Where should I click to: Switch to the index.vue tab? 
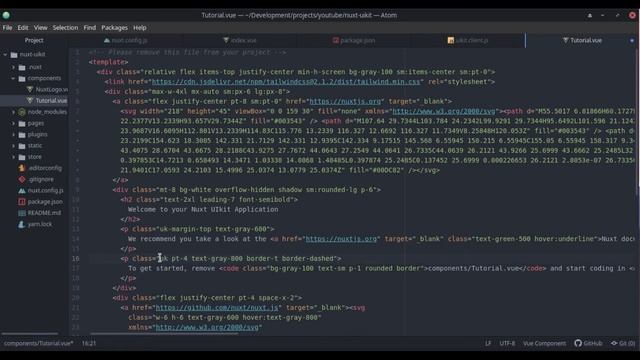pos(240,40)
